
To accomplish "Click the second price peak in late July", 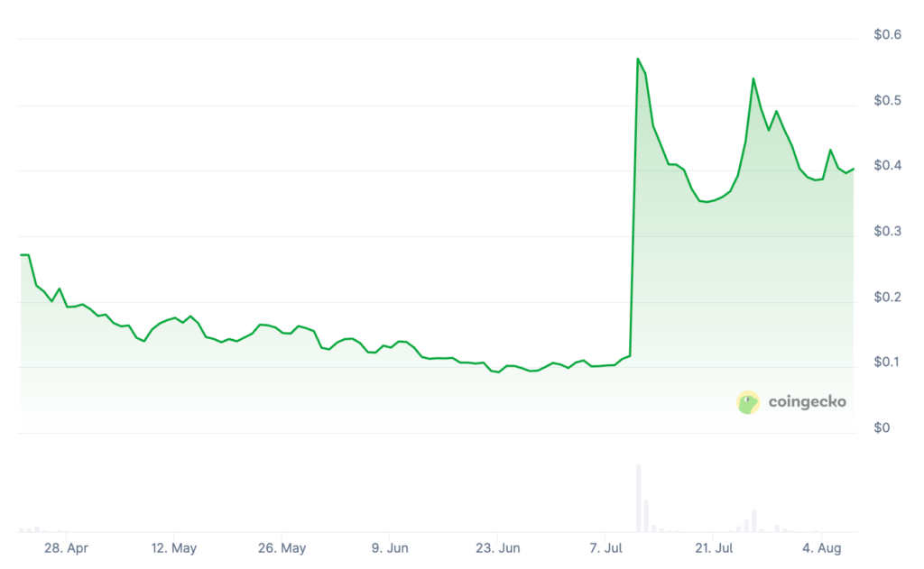I will [x=753, y=78].
